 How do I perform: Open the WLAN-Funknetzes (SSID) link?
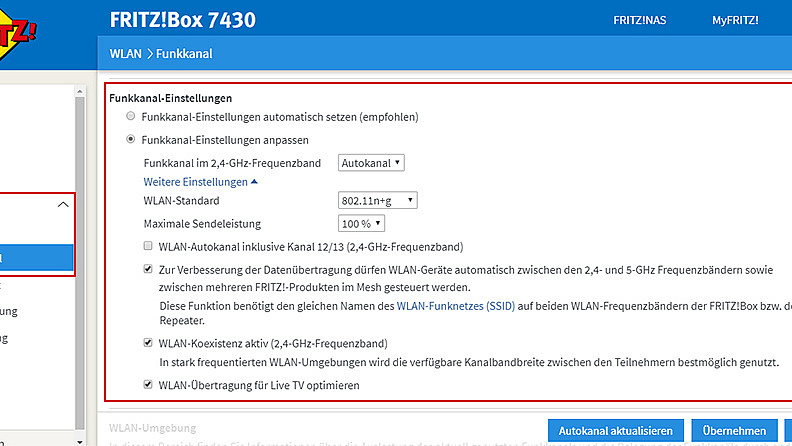455,307
